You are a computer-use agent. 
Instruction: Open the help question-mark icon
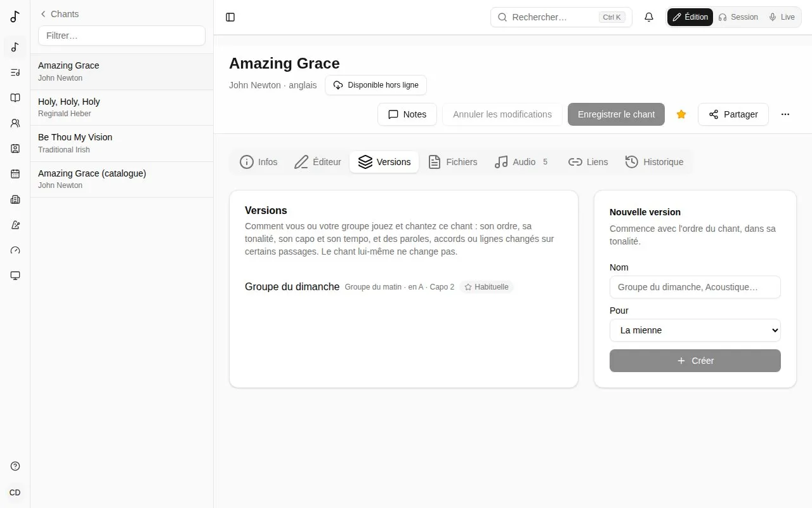[15, 466]
